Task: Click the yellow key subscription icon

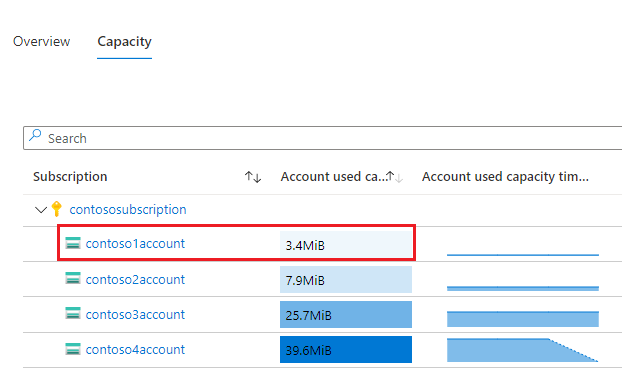Action: [57, 209]
